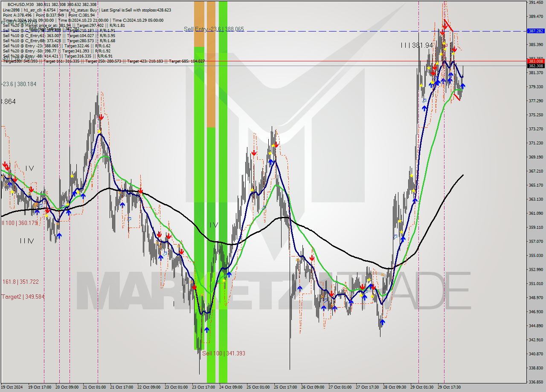Click the 338.830 price axis label
The width and height of the screenshot is (546, 392).
point(535,368)
